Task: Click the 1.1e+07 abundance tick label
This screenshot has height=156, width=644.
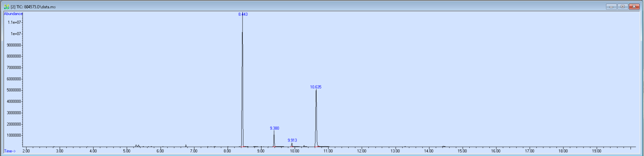Action: click(x=15, y=22)
